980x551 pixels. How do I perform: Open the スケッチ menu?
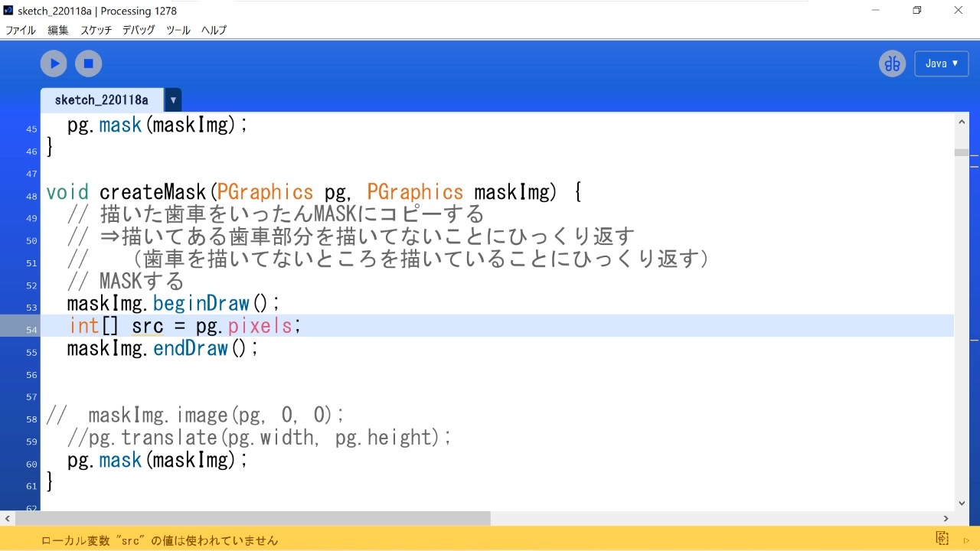96,30
